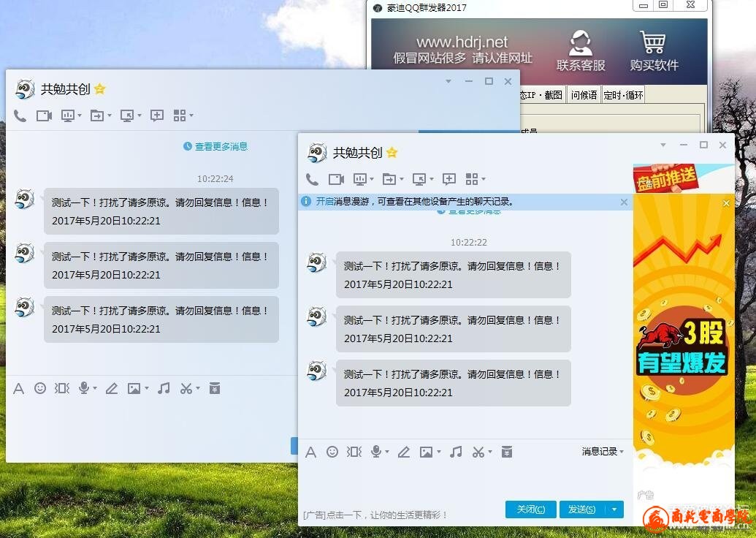The image size is (756, 538).
Task: Dismiss the 消息漫游 info banner
Action: click(624, 202)
